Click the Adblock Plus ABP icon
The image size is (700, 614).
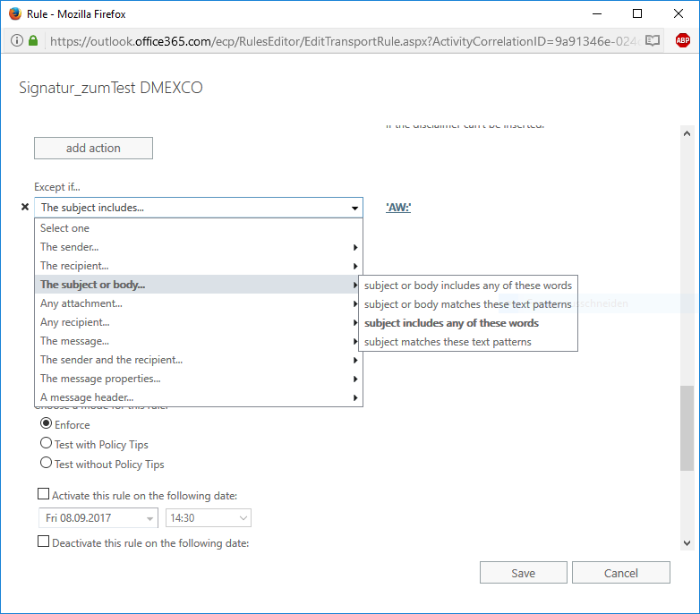click(683, 40)
